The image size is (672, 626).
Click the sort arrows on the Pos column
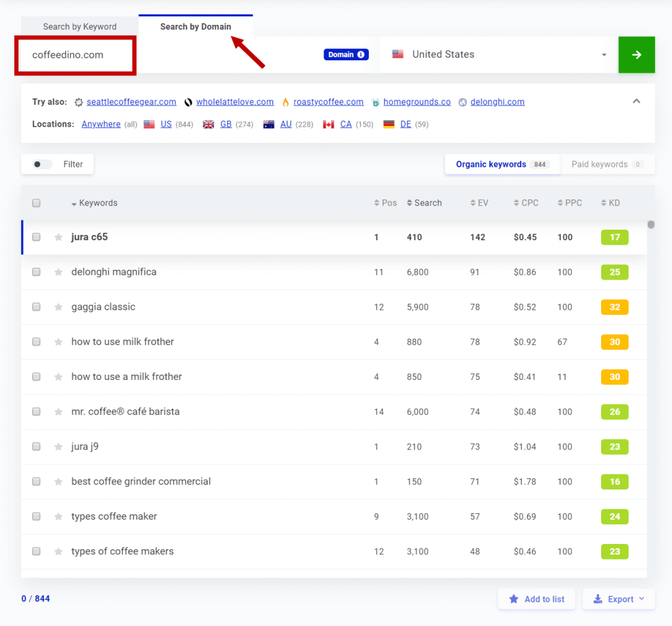point(373,203)
